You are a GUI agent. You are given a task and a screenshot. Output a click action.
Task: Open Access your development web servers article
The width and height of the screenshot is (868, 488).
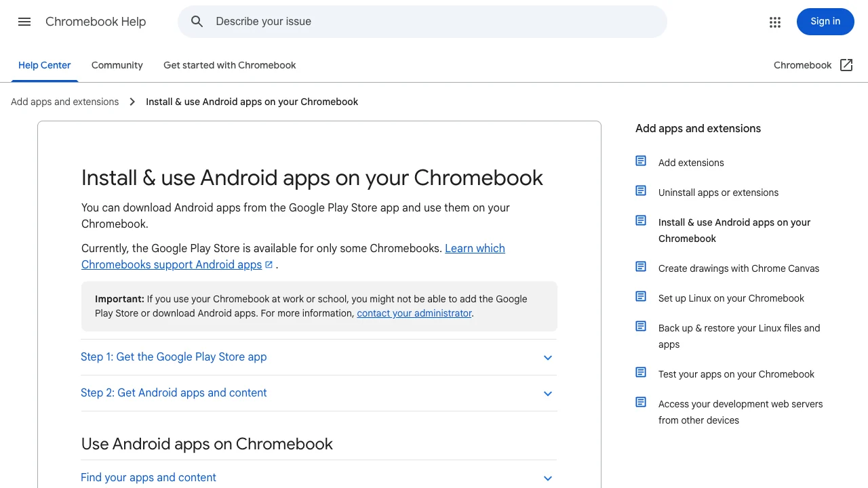pos(741,412)
